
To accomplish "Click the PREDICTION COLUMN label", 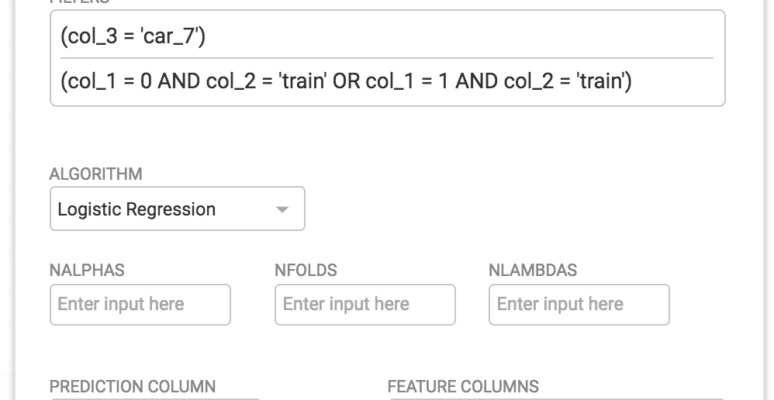I will point(132,386).
